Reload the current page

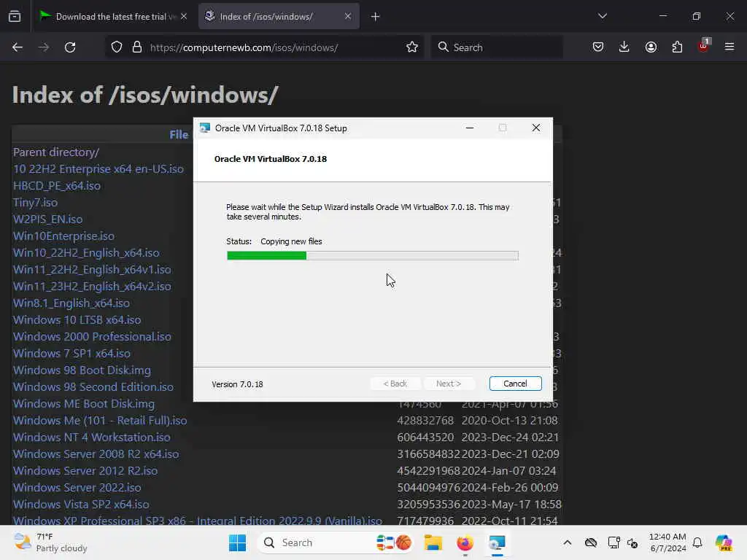(x=70, y=47)
